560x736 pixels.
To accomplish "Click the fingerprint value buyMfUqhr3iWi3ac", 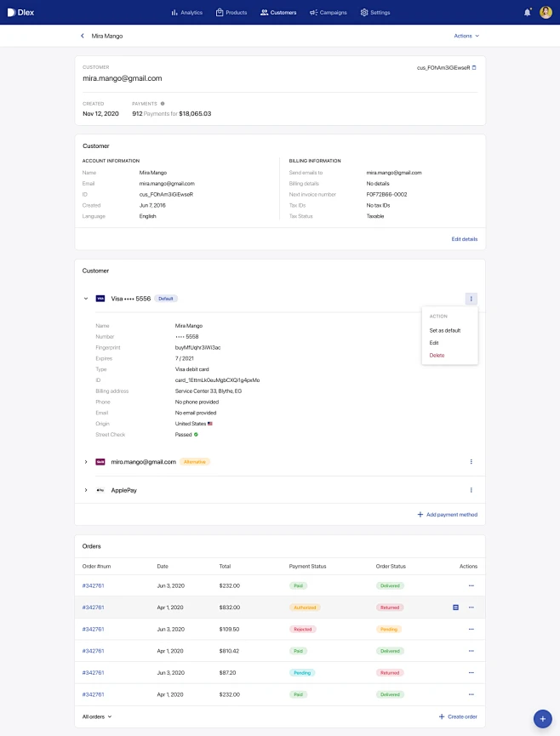I will point(197,347).
